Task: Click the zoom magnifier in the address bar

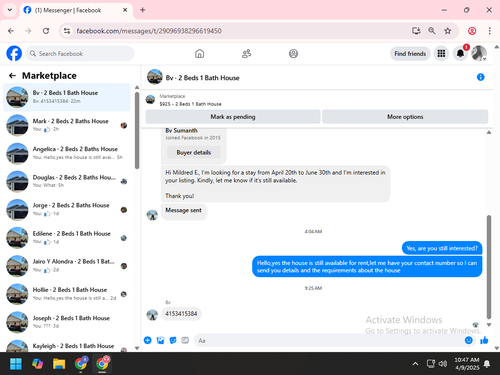Action: [x=432, y=31]
